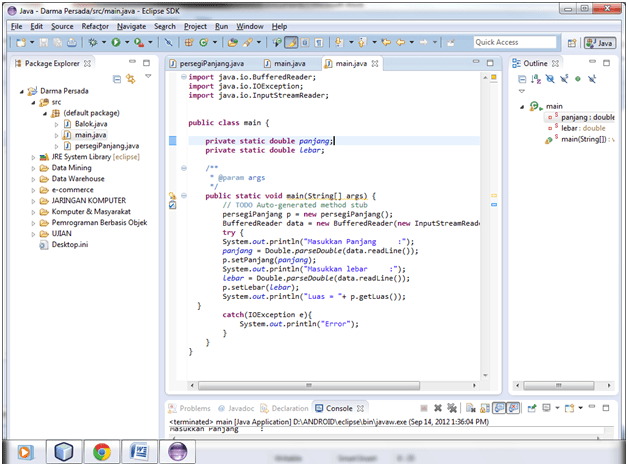The image size is (628, 466).
Task: Open Microsoft Word from the taskbar
Action: pos(139,450)
